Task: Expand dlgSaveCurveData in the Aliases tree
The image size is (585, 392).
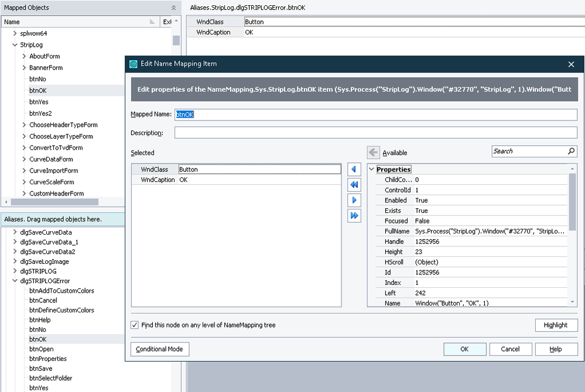Action: 15,232
